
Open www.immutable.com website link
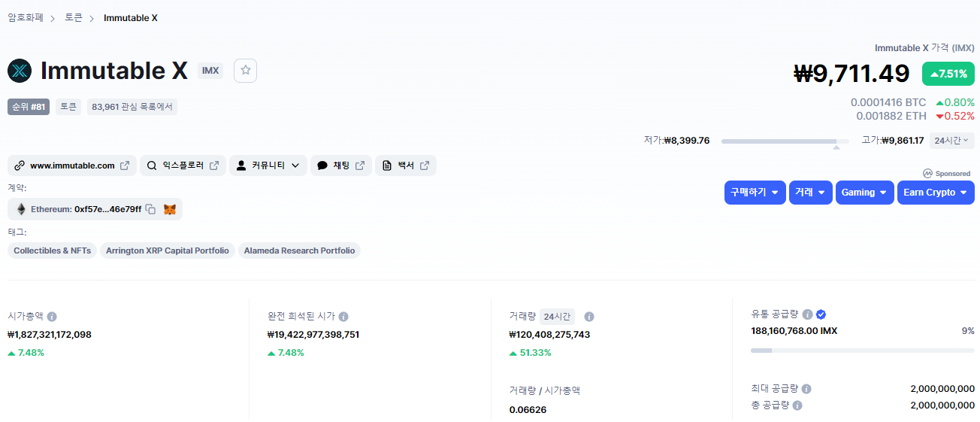pyautogui.click(x=72, y=165)
